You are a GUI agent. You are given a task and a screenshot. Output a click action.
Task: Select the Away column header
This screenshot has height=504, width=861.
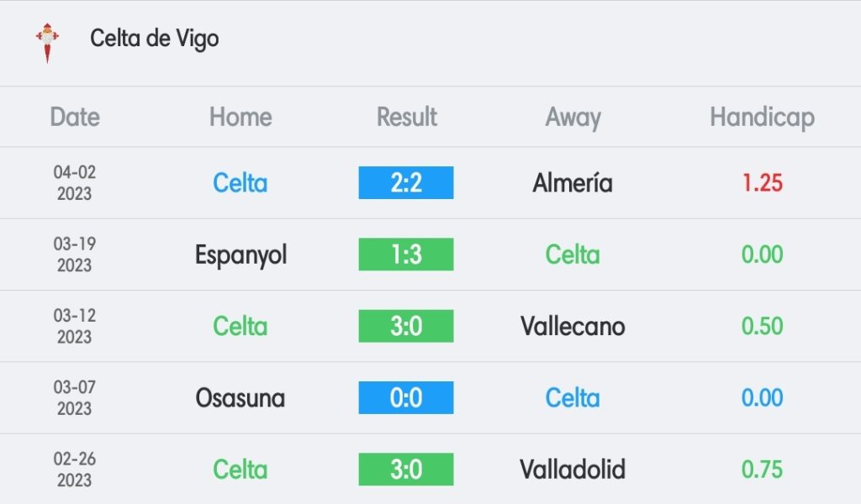click(573, 118)
